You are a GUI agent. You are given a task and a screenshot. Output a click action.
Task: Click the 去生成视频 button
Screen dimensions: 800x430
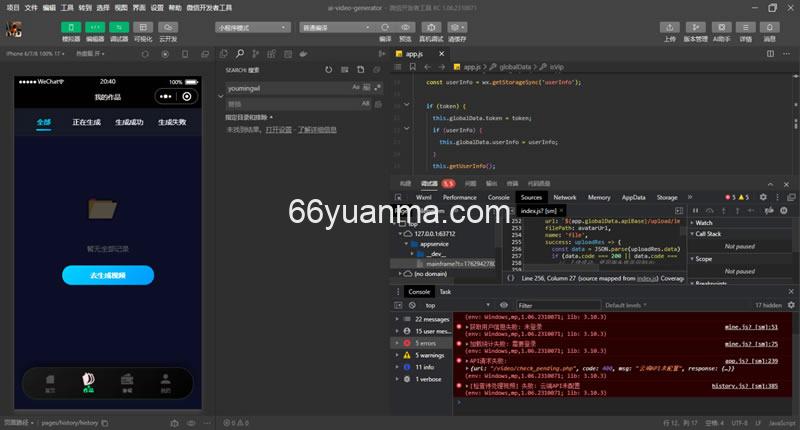[x=108, y=275]
